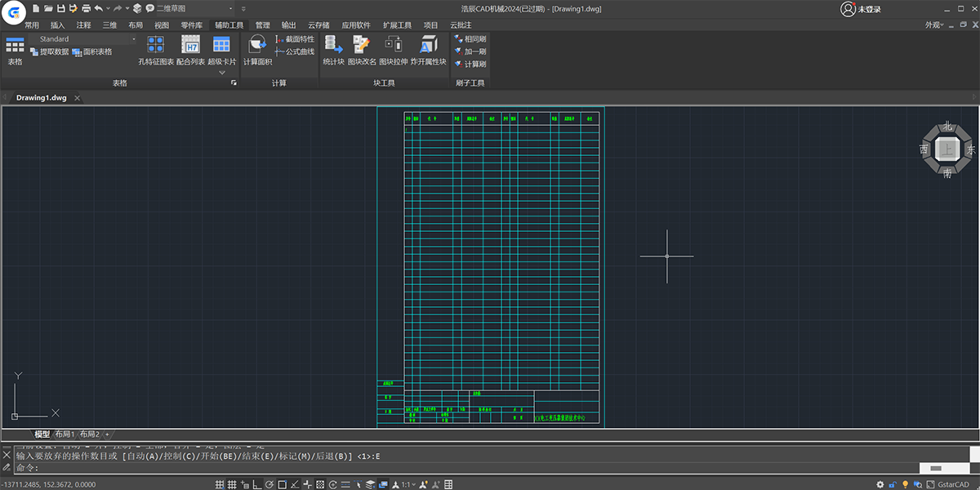This screenshot has height=490, width=980.
Task: Click the 提取数据 extract data button
Action: (49, 51)
